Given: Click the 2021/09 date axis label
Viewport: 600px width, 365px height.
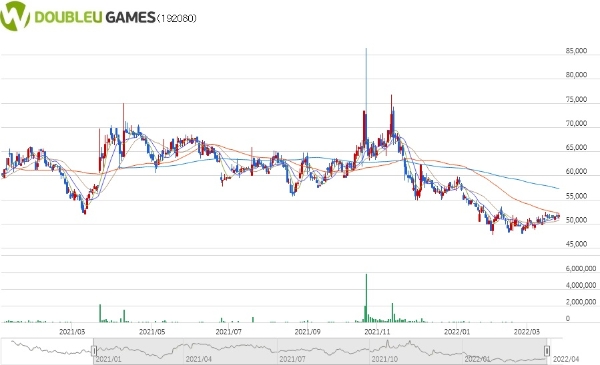Looking at the screenshot, I should 307,332.
